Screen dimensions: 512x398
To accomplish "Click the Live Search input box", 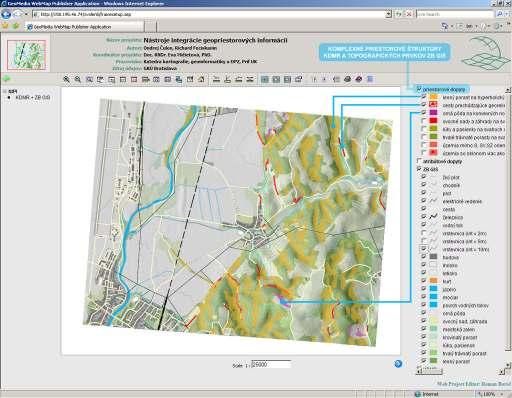I will click(x=455, y=14).
